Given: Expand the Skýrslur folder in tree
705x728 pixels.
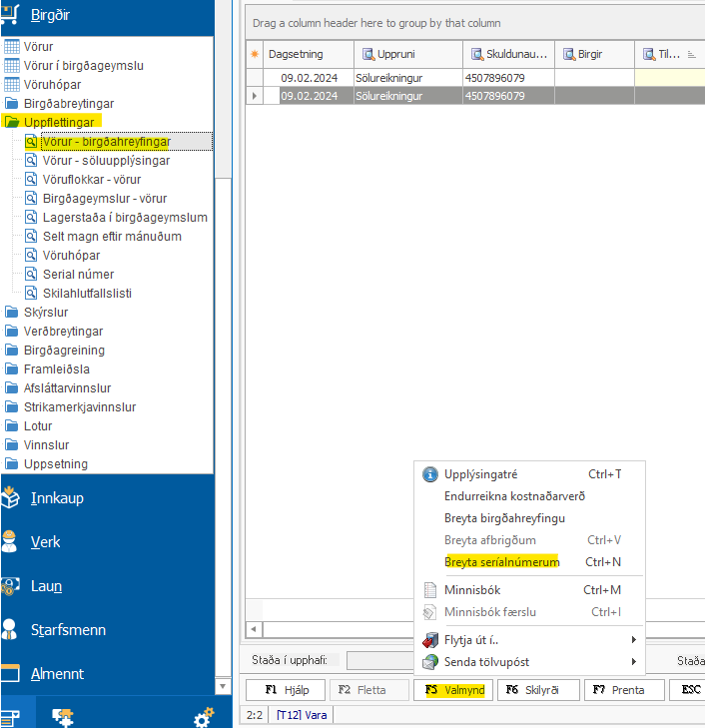Looking at the screenshot, I should [12, 313].
